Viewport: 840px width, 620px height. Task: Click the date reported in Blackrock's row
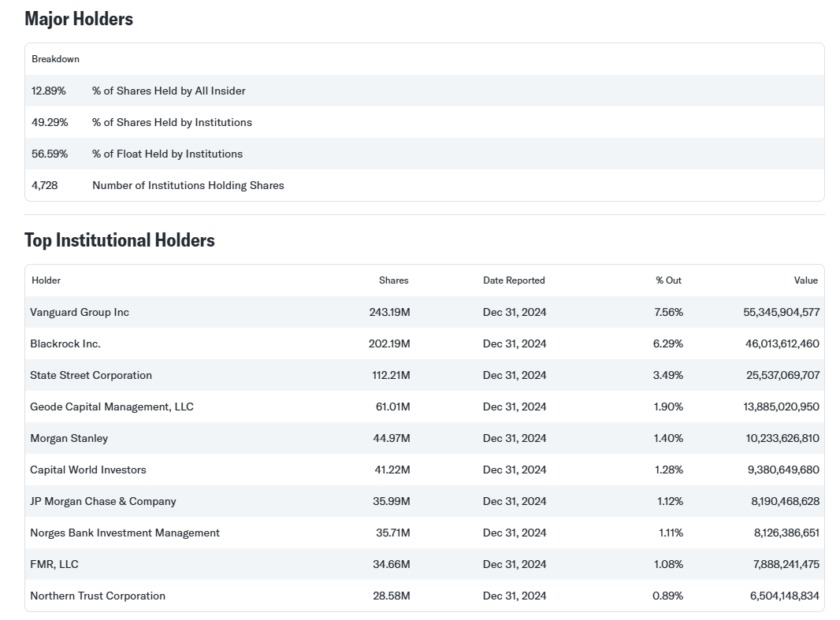point(515,343)
